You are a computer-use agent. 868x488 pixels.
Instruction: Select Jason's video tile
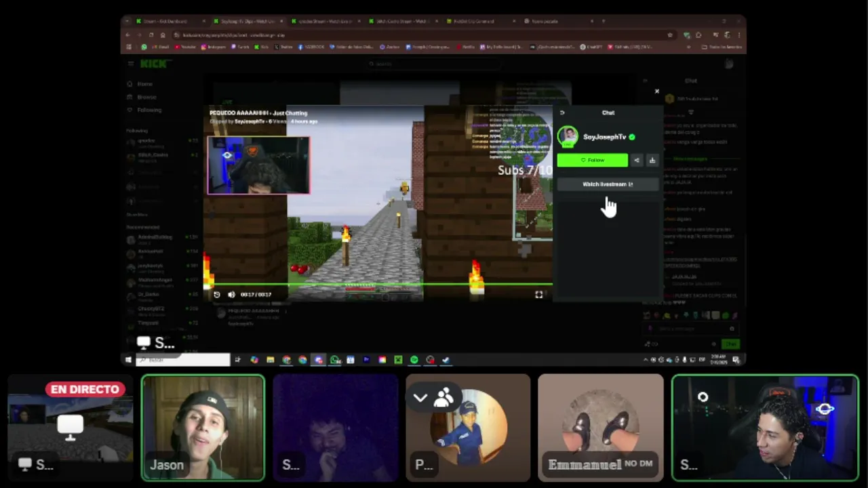click(203, 428)
